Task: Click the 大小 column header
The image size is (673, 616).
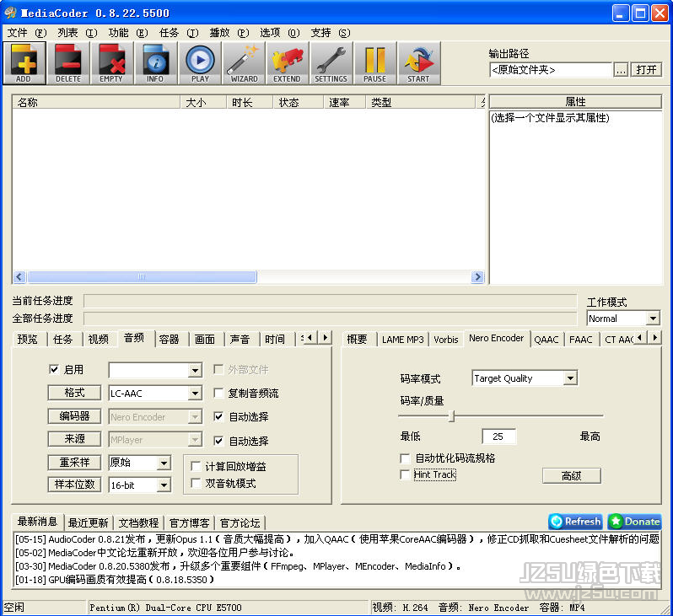Action: (x=203, y=102)
